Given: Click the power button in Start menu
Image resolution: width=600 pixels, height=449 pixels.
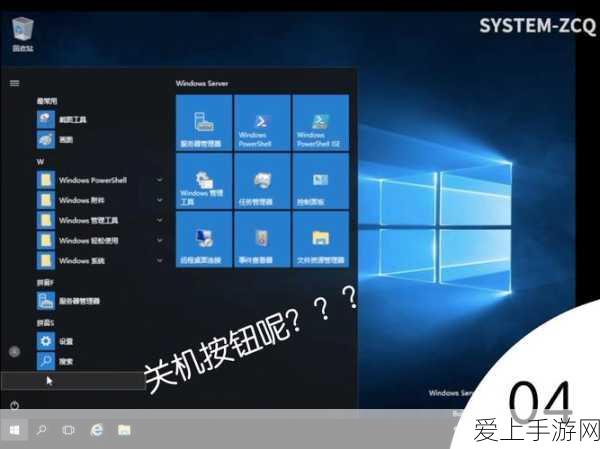Looking at the screenshot, I should coord(15,405).
